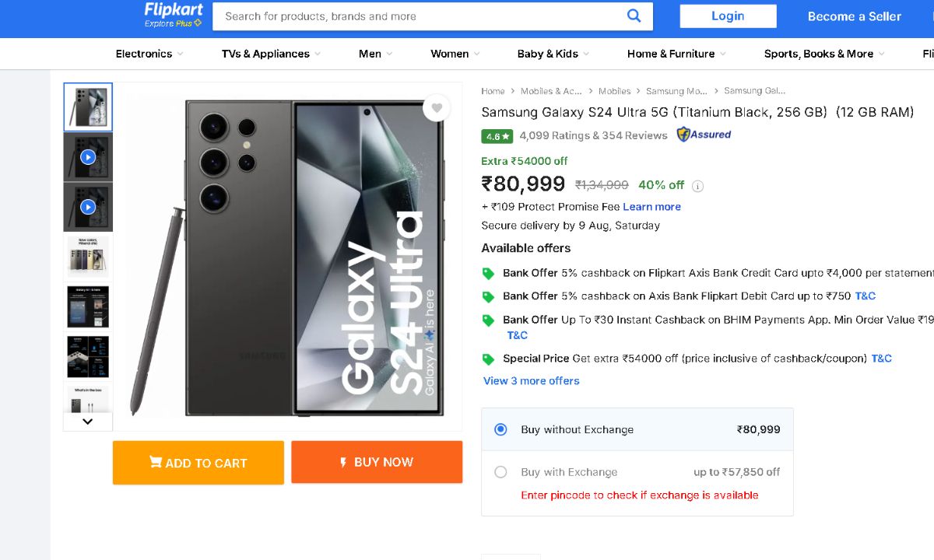The width and height of the screenshot is (934, 560).
Task: Open the Baby & Kids menu
Action: (553, 54)
